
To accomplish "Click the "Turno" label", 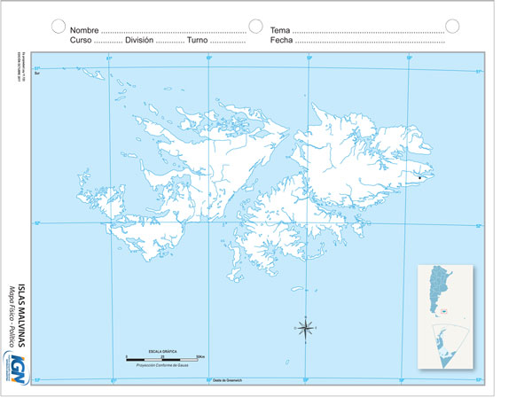I will pyautogui.click(x=197, y=40).
